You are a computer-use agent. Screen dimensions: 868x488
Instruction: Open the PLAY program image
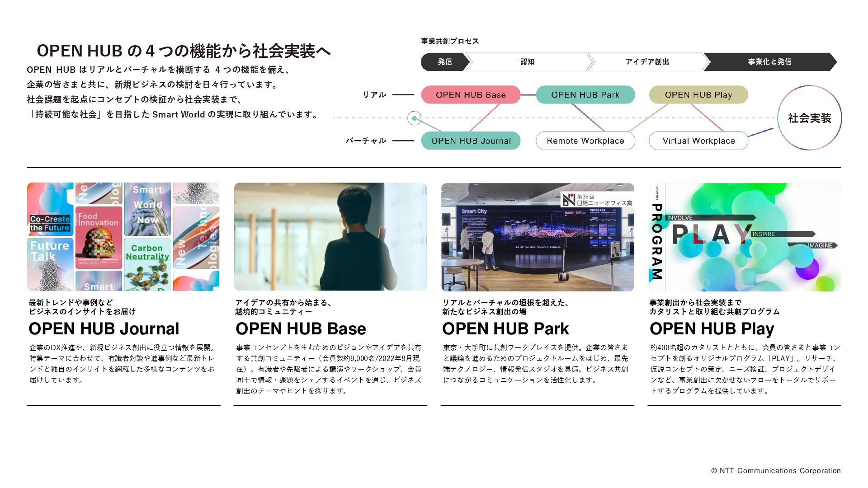pyautogui.click(x=744, y=237)
